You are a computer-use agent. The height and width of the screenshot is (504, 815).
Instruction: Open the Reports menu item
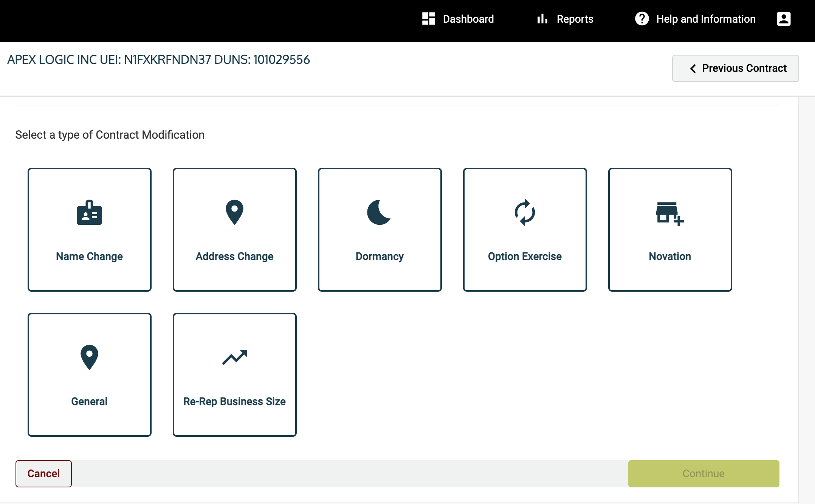point(575,19)
